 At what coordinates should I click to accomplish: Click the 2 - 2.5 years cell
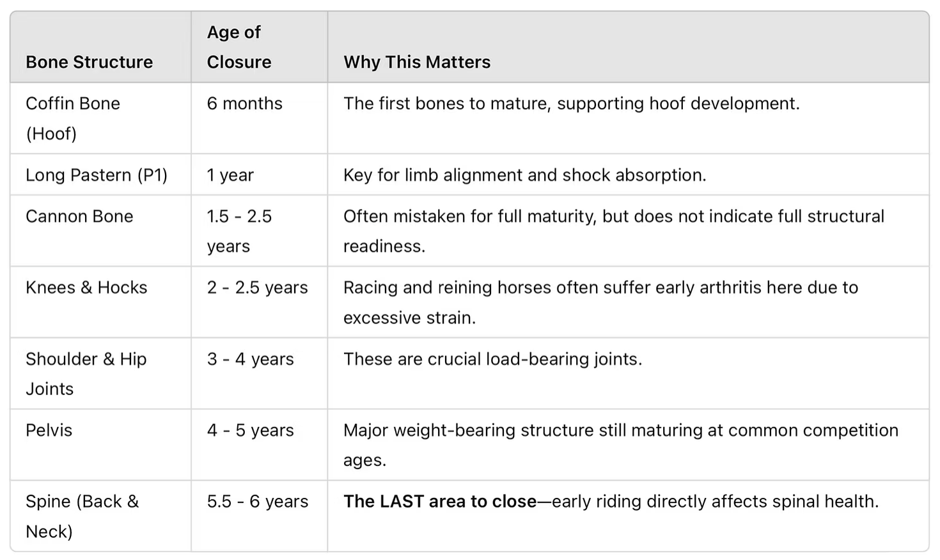coord(257,288)
